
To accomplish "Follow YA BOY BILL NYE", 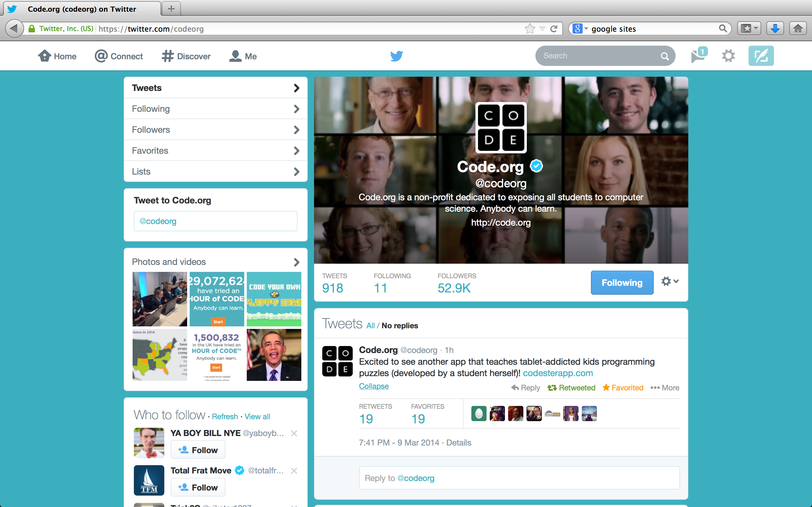I will [198, 450].
